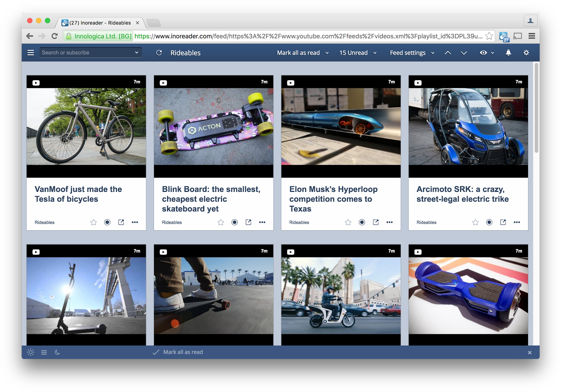561x392 pixels.
Task: Open the 15 Unread filter dropdown
Action: (x=358, y=53)
